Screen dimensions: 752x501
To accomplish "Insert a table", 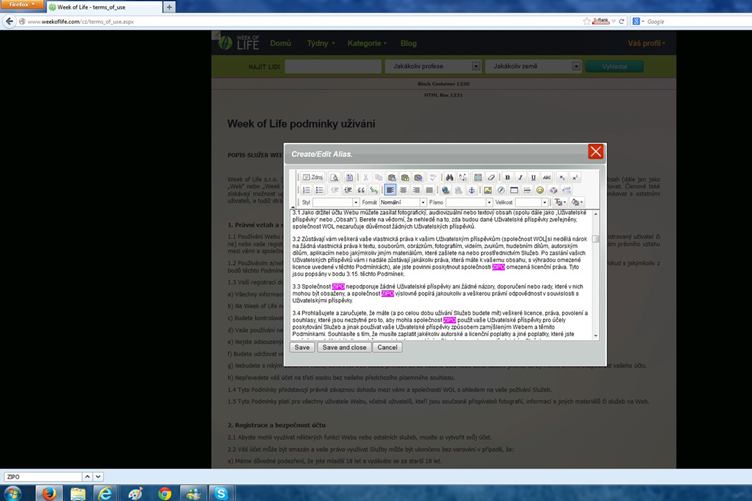I will pos(514,190).
